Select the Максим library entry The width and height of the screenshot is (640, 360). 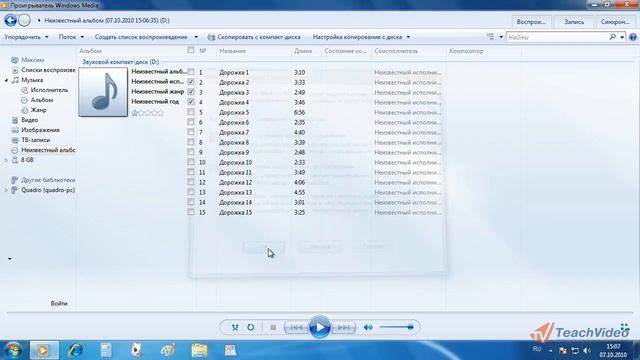point(32,60)
